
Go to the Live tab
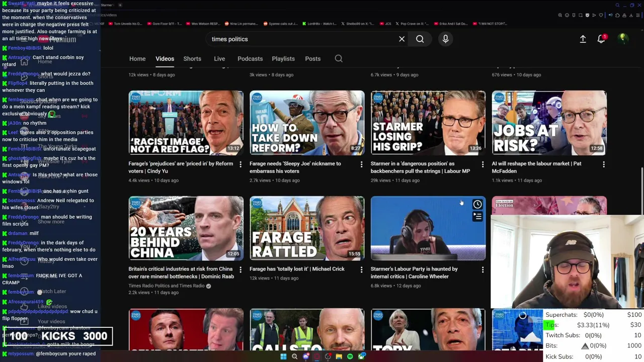pyautogui.click(x=219, y=59)
